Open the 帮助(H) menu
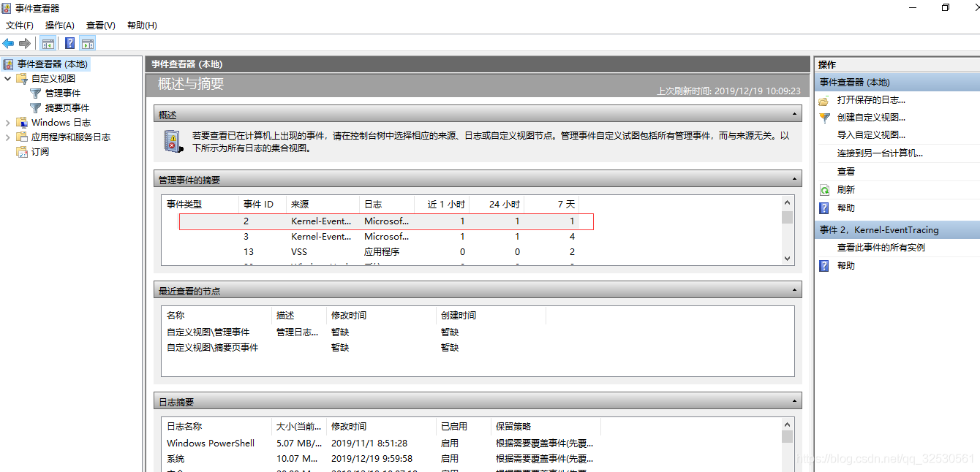 coord(142,26)
